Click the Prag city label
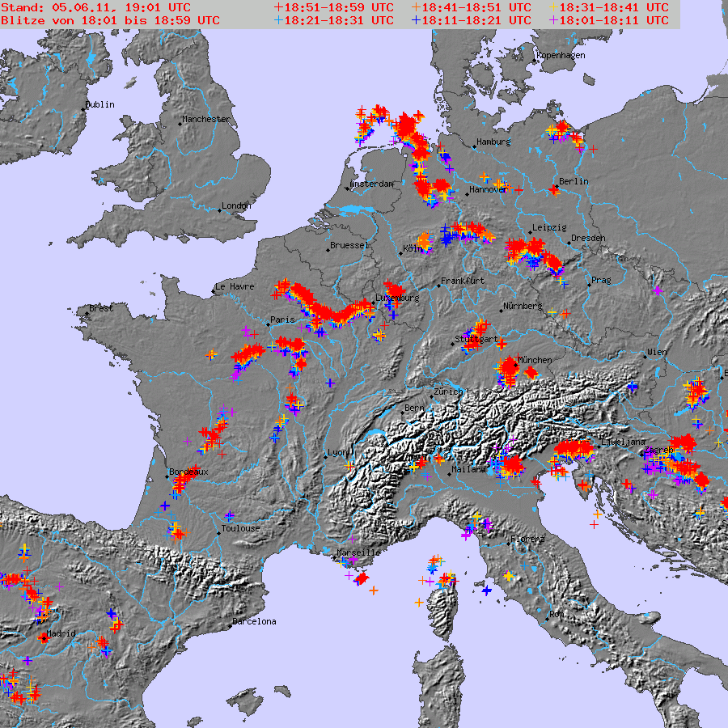The width and height of the screenshot is (728, 728). [x=601, y=281]
